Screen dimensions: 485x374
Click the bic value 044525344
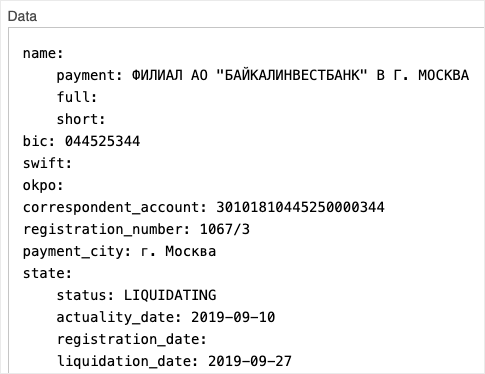click(102, 141)
